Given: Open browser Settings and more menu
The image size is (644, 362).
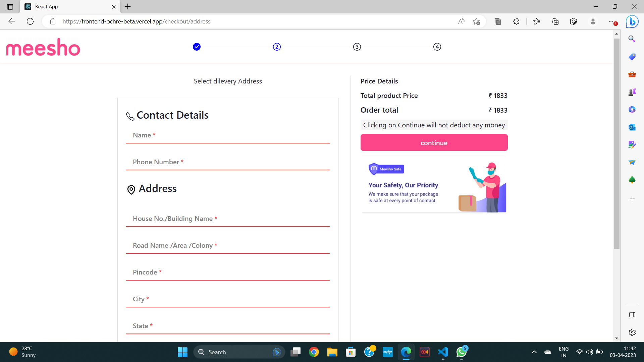Looking at the screenshot, I should click(612, 21).
